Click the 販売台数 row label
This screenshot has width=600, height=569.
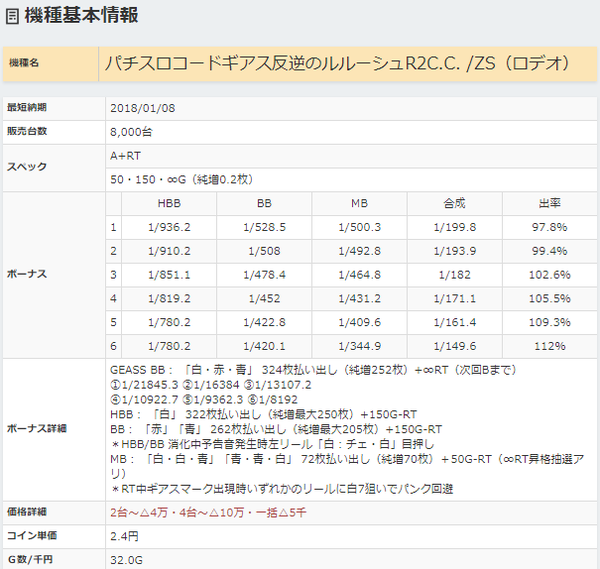pyautogui.click(x=27, y=131)
